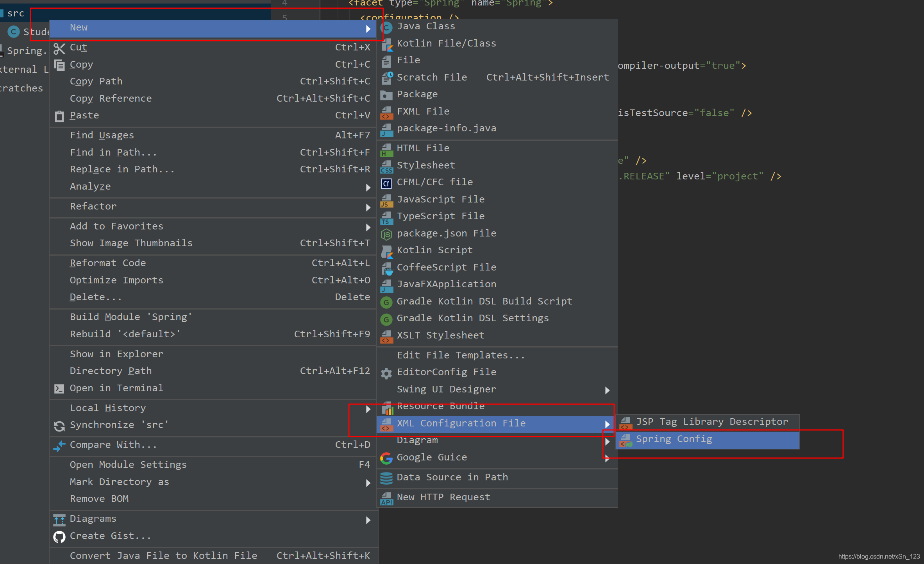
Task: Choose Replace in Path... entry
Action: click(214, 169)
